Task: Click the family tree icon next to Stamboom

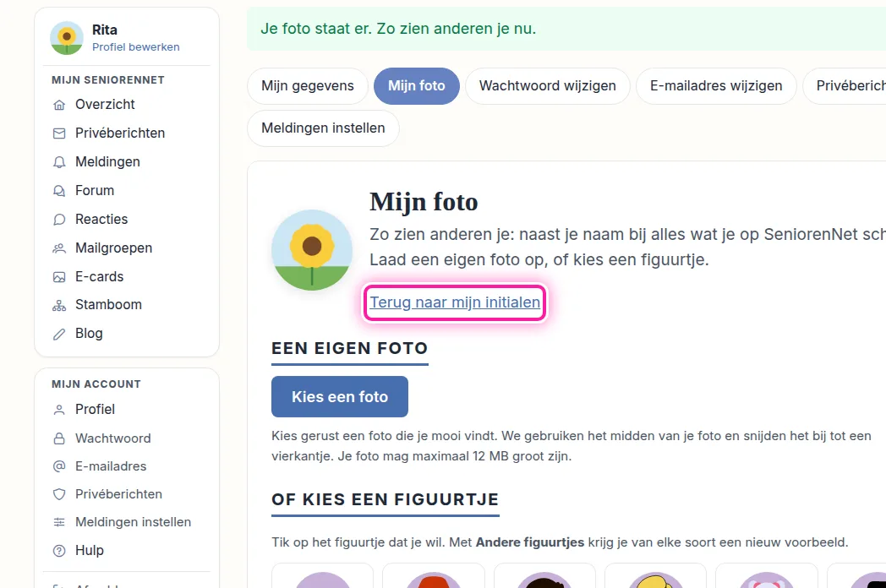Action: 59,306
